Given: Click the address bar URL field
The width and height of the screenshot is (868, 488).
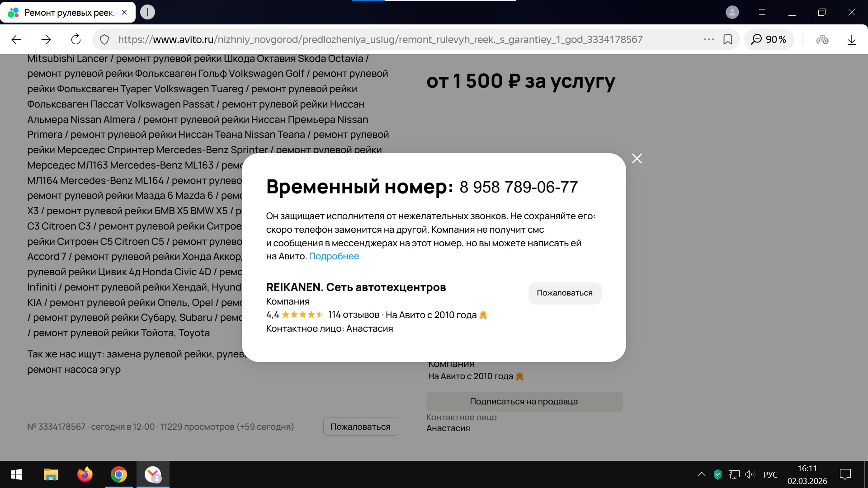Looking at the screenshot, I should (x=380, y=40).
